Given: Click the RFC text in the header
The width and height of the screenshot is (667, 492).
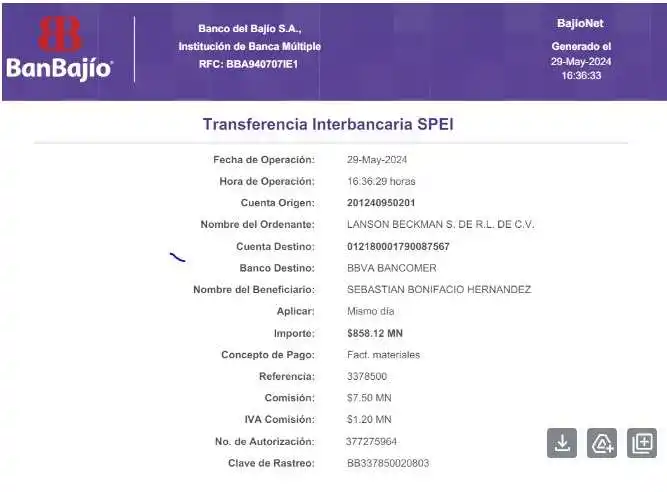Looking at the screenshot, I should (x=249, y=64).
